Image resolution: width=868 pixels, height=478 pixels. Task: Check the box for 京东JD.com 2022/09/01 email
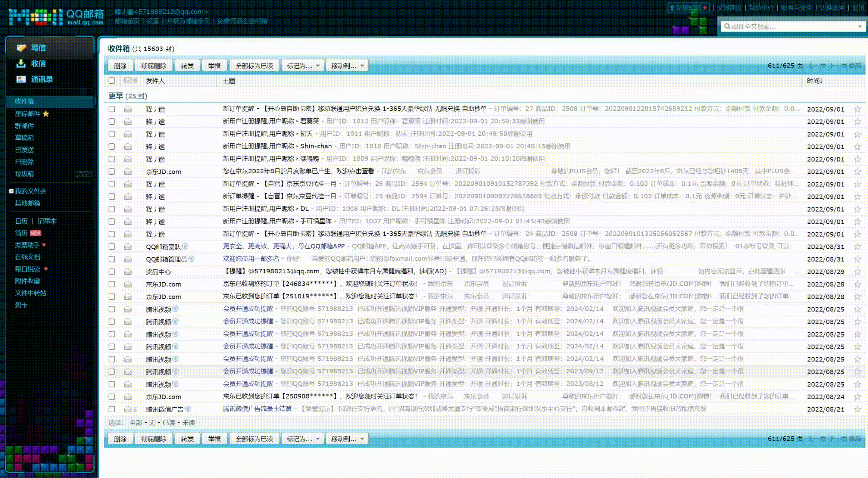click(112, 172)
